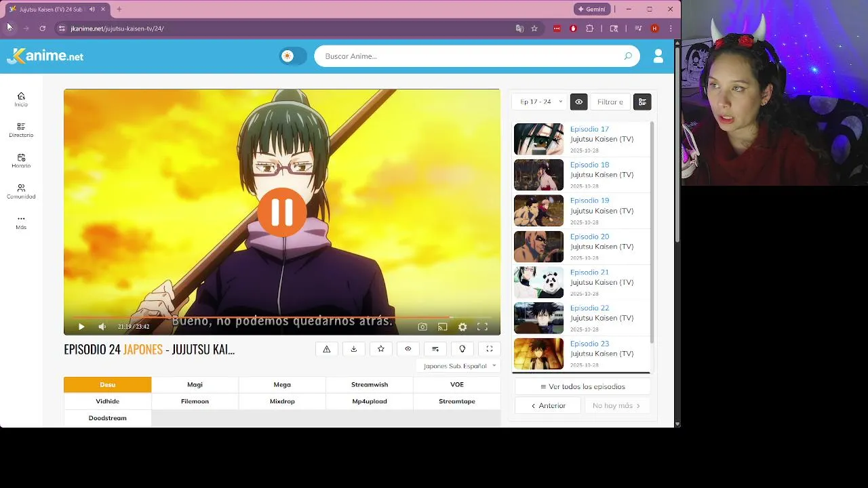
Task: Open the translate page icon in address bar
Action: coord(519,28)
